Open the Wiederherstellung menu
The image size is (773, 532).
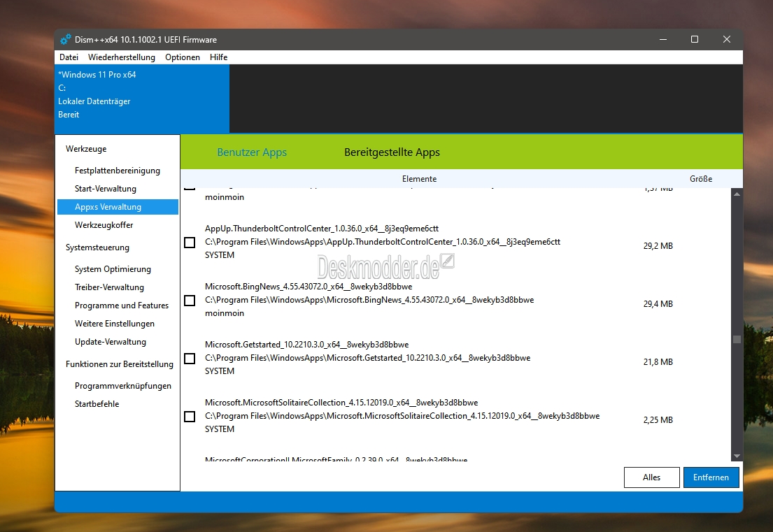coord(121,57)
